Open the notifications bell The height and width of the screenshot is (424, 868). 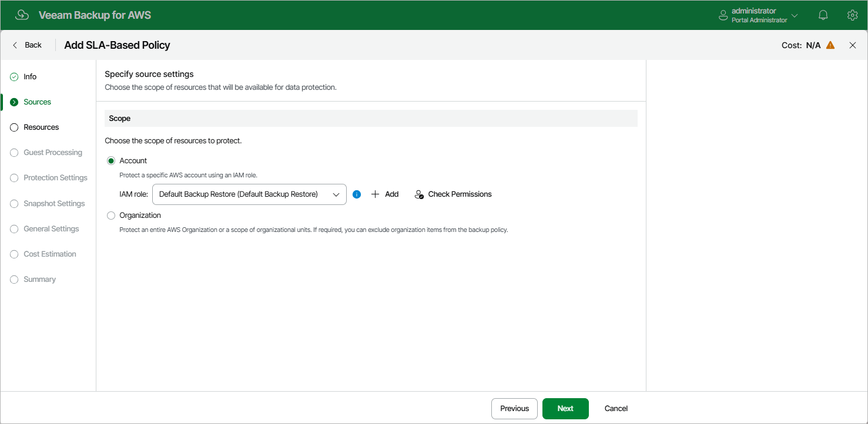coord(823,15)
